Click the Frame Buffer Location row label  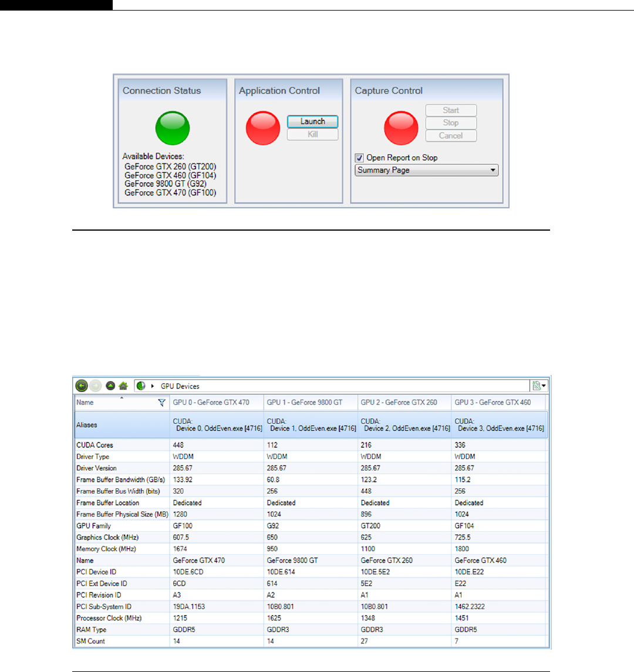click(x=107, y=503)
